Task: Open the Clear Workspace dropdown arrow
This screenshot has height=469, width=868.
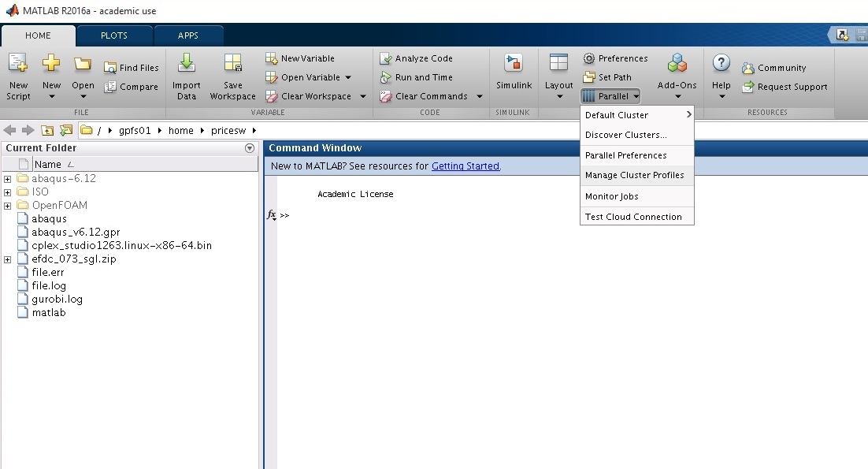Action: (x=363, y=96)
